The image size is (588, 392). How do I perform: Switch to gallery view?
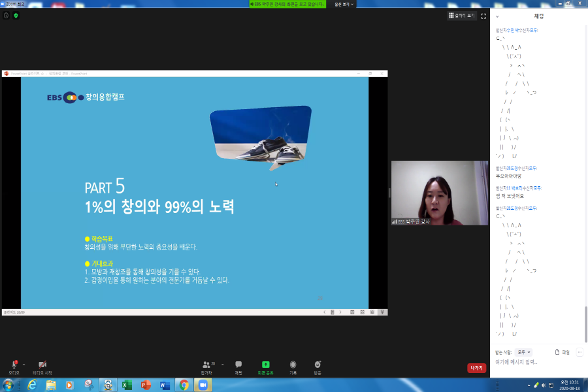coord(462,16)
